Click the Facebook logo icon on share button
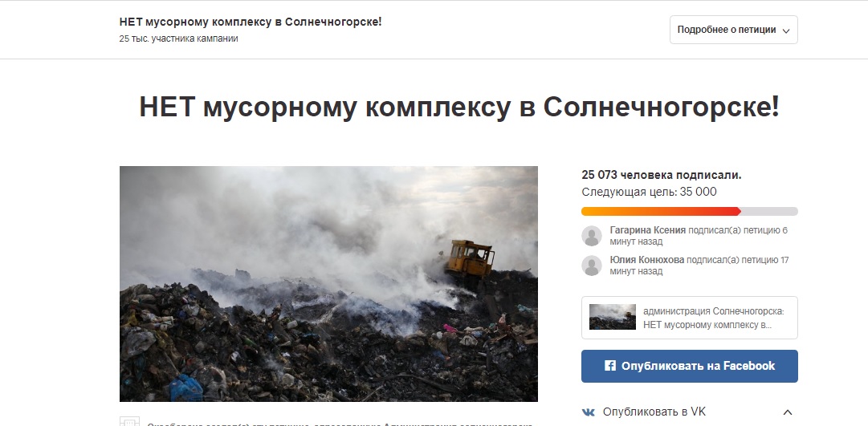The image size is (868, 426). (x=610, y=366)
